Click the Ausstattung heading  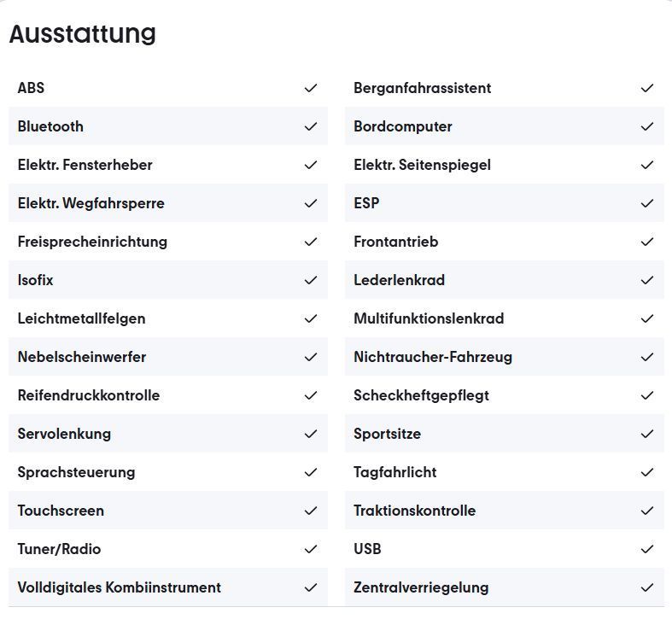point(82,34)
